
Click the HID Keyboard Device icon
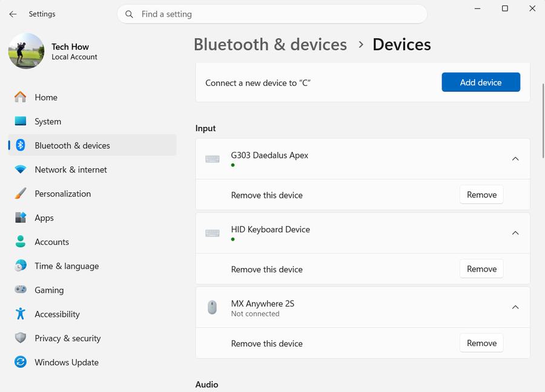point(213,233)
